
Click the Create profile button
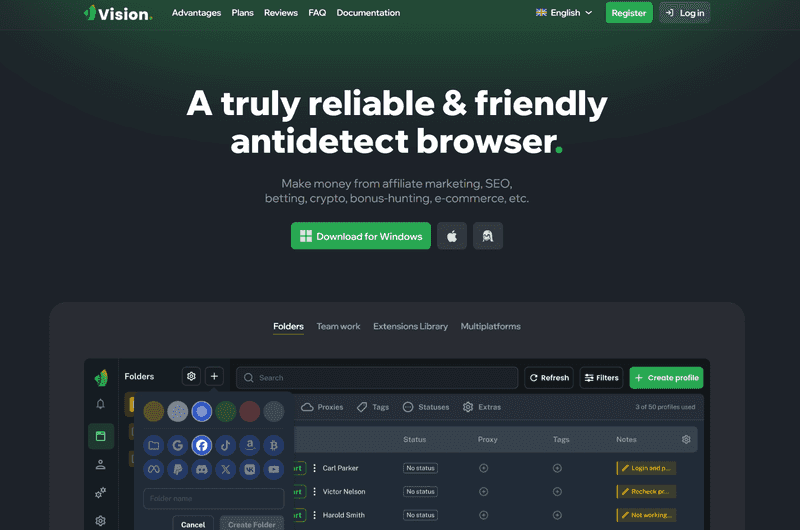[666, 378]
